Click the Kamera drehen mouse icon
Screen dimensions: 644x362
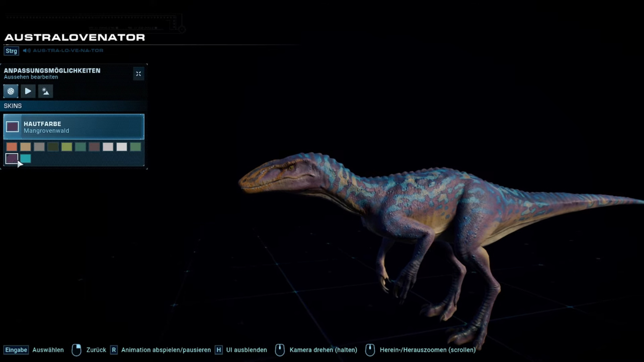click(280, 350)
